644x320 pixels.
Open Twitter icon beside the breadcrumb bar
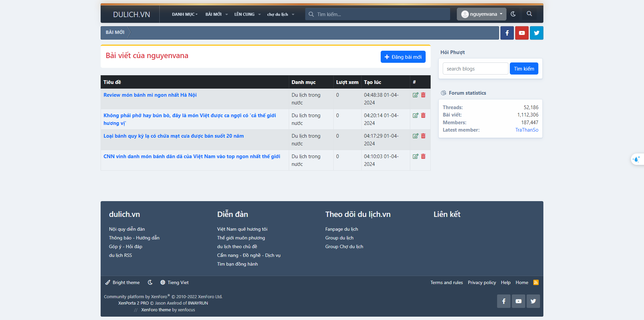(537, 33)
